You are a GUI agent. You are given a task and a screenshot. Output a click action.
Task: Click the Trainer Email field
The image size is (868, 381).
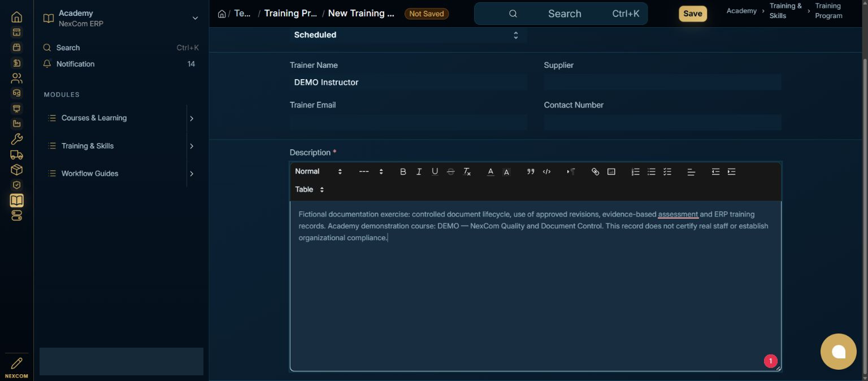pos(408,122)
